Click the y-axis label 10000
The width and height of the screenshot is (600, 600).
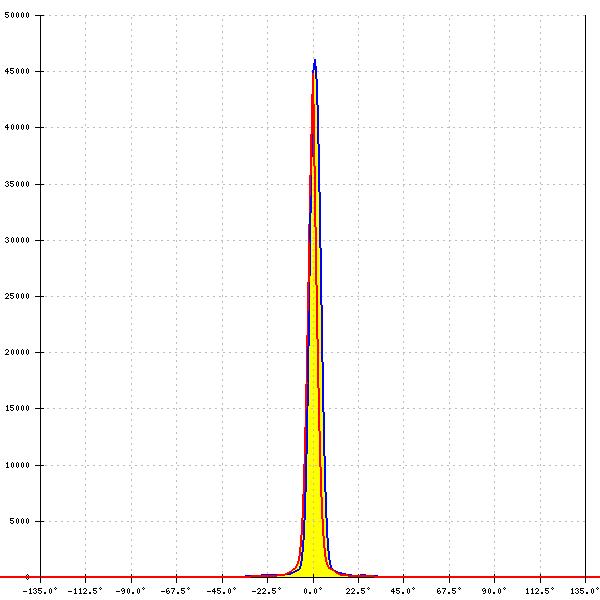pos(17,465)
